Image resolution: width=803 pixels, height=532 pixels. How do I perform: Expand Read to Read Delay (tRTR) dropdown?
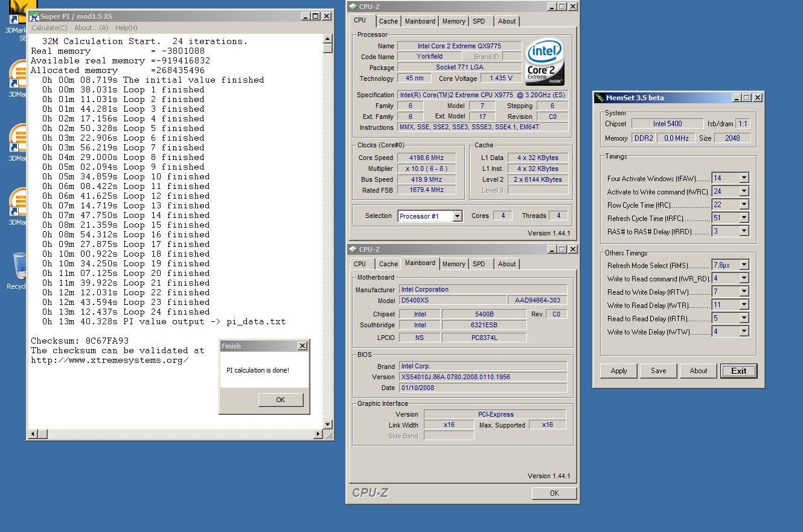(744, 318)
